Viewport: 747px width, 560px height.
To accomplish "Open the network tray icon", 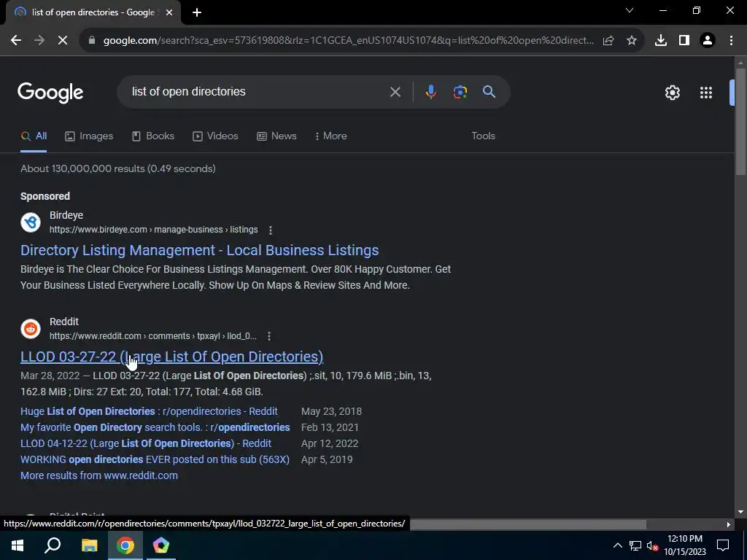I will click(635, 545).
